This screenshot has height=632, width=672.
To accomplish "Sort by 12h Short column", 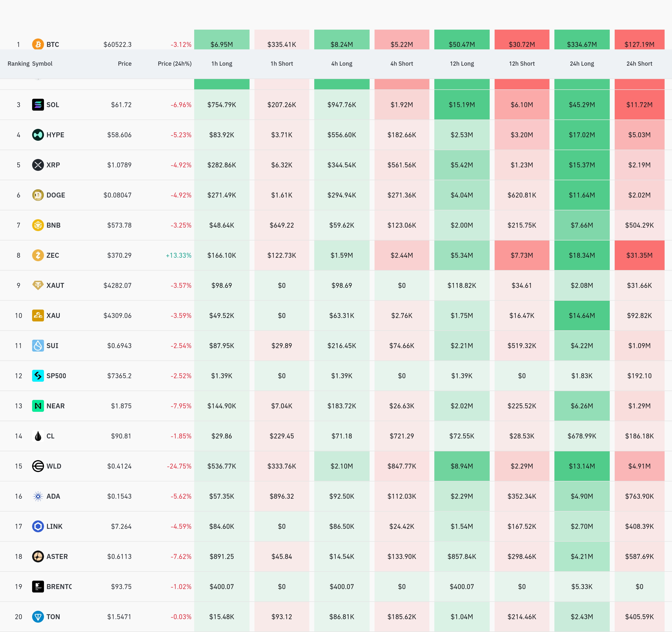I will (x=522, y=63).
